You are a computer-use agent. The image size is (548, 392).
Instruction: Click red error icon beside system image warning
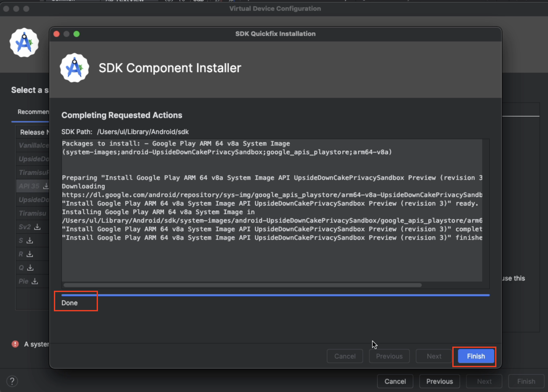coord(15,344)
